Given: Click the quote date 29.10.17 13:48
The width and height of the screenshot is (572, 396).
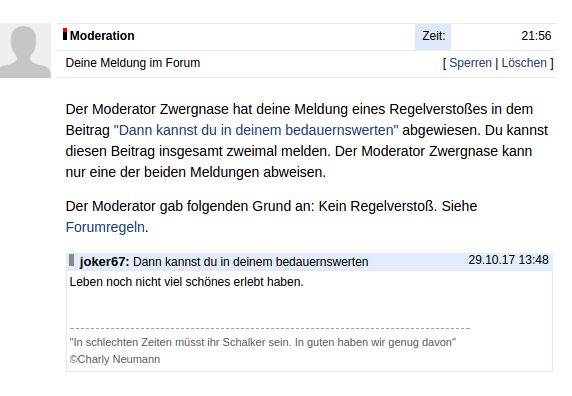Looking at the screenshot, I should (508, 260).
